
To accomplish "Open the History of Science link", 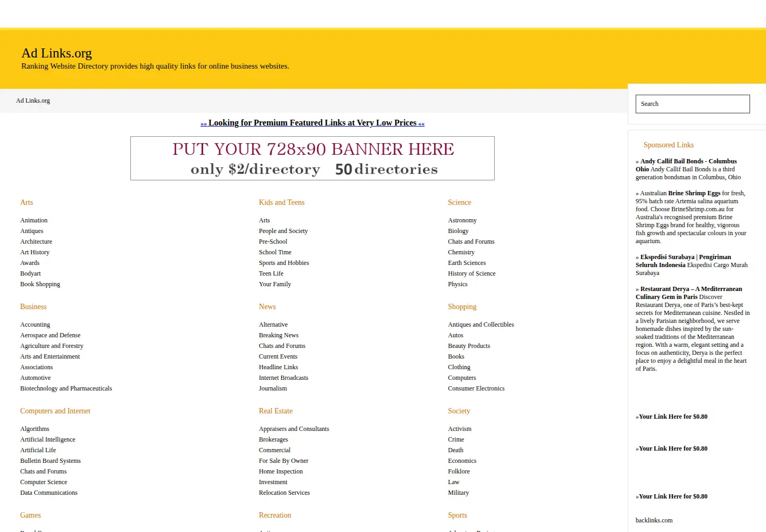I will pos(472,273).
